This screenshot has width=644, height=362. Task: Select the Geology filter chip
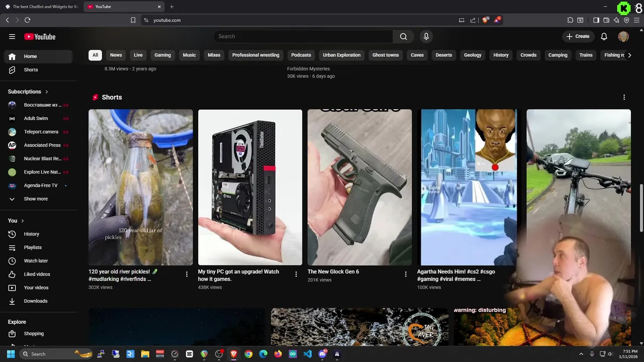472,55
